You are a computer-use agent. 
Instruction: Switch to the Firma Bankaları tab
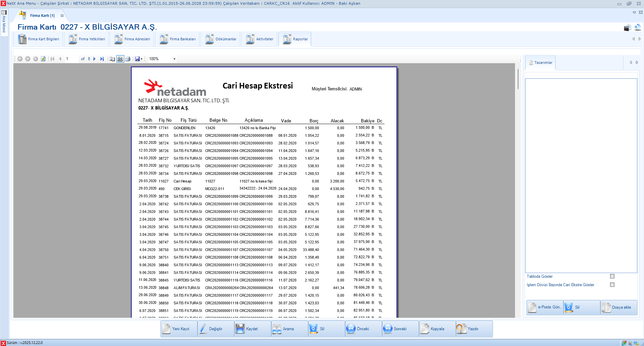178,39
